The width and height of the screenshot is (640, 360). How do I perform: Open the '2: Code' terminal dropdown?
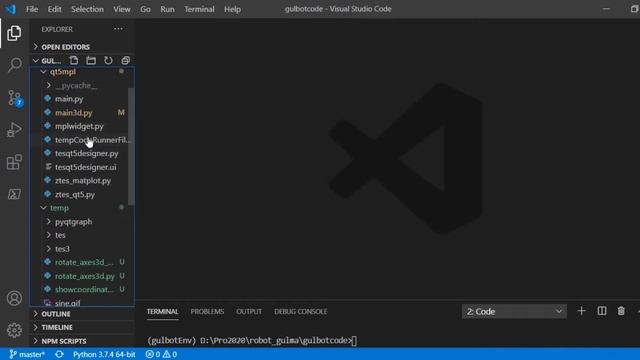tap(514, 311)
